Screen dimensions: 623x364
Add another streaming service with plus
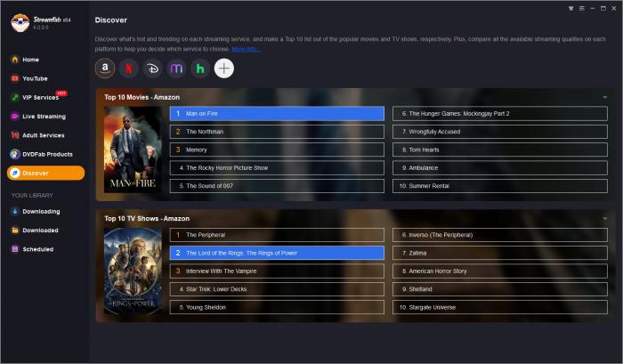[224, 69]
